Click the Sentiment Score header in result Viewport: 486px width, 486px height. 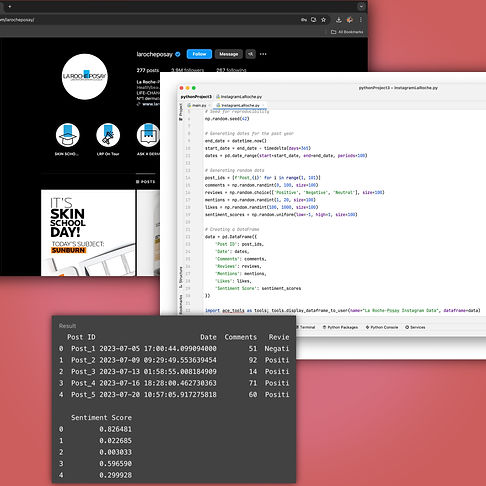coord(101,418)
